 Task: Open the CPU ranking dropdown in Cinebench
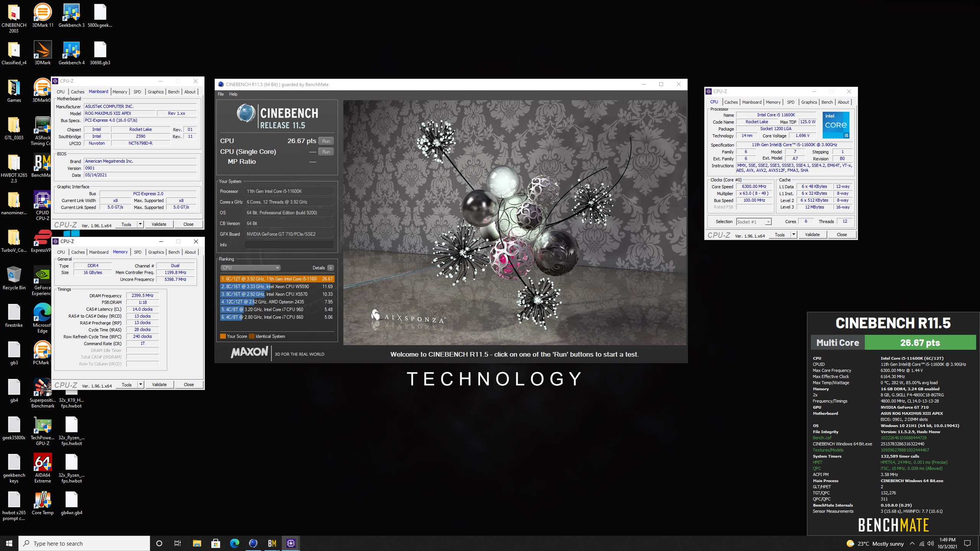coord(250,268)
